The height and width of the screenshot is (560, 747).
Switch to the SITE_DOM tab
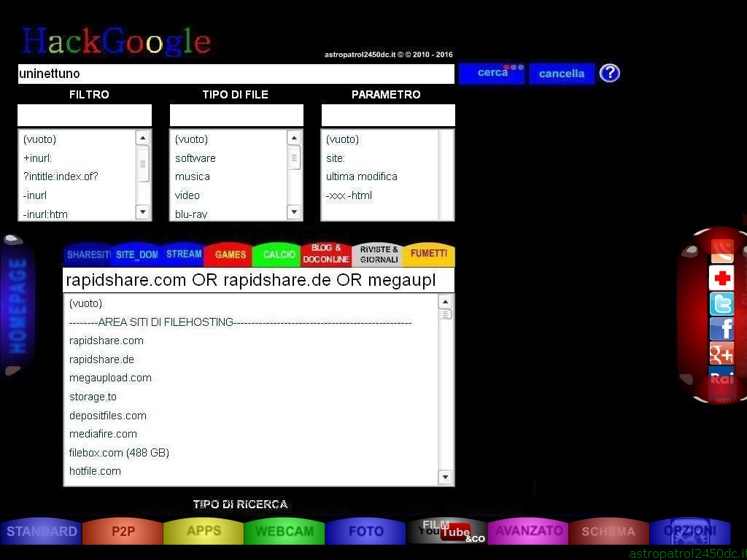click(136, 254)
